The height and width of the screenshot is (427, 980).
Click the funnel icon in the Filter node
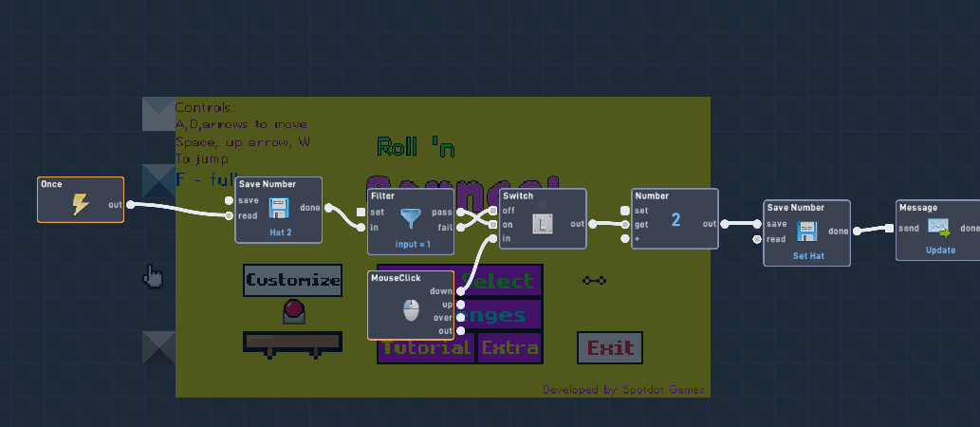pos(411,220)
